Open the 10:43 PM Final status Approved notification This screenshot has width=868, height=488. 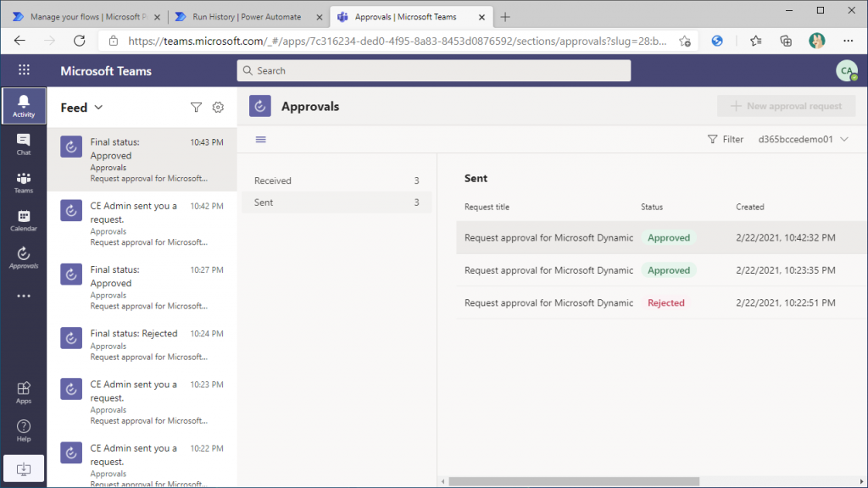coord(142,160)
